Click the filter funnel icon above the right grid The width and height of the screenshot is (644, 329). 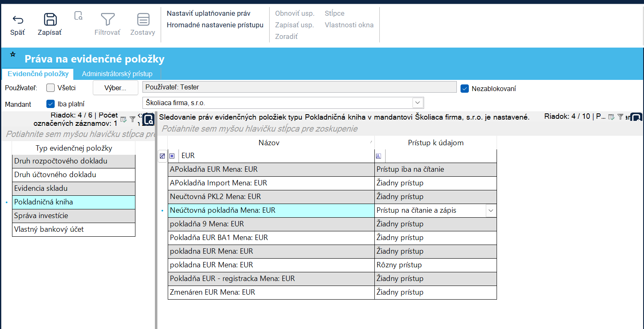(620, 117)
